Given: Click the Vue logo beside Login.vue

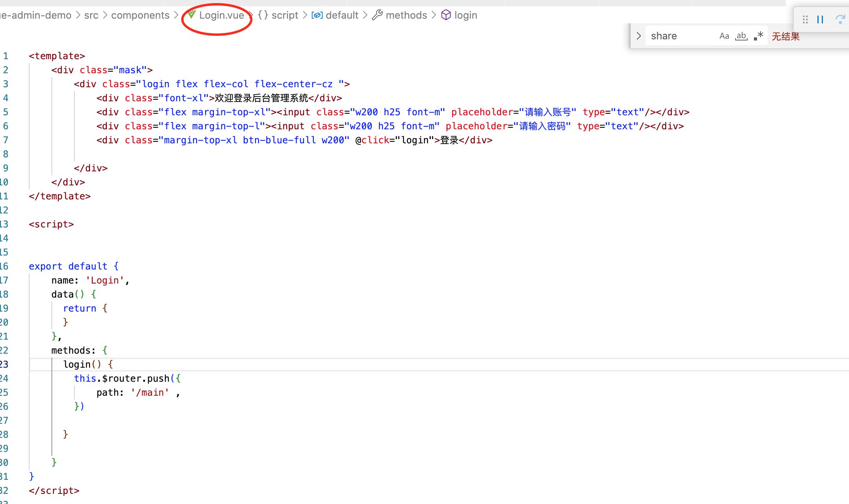Looking at the screenshot, I should click(x=192, y=15).
